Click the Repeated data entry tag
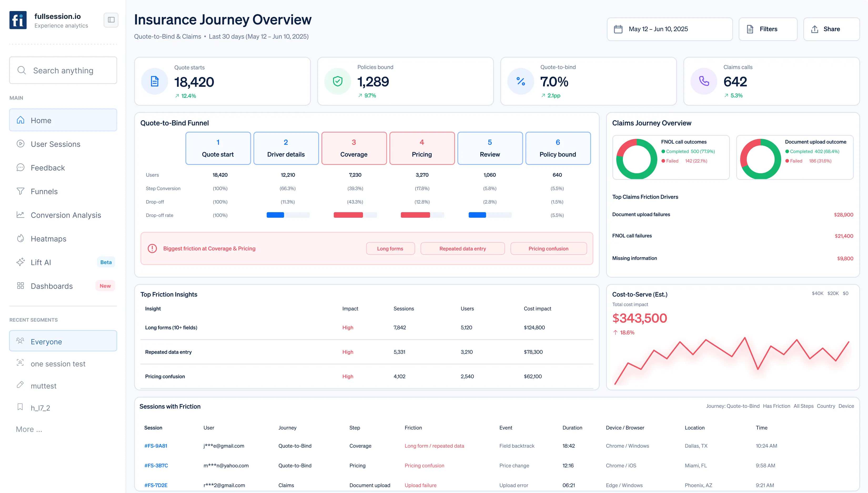Screen dimensions: 868x493 coord(463,248)
